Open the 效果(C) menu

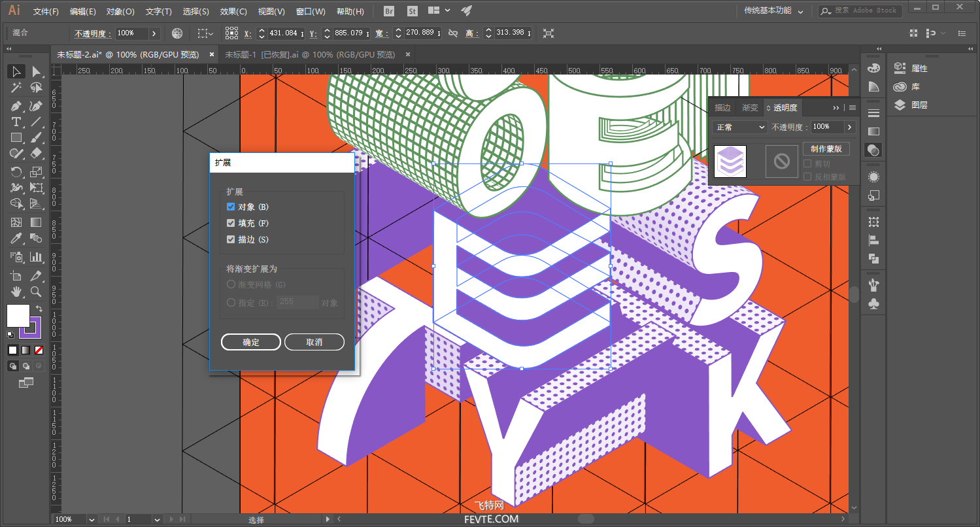[x=233, y=11]
